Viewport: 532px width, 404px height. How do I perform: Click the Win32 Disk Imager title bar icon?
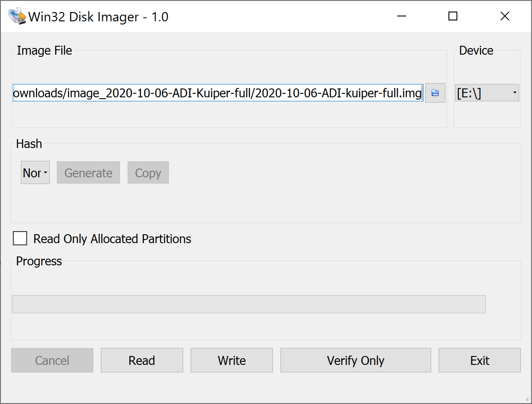17,16
